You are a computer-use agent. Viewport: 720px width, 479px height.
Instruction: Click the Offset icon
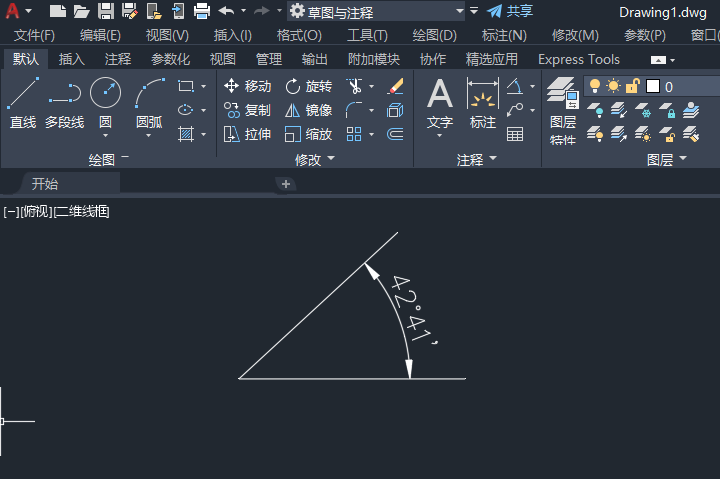(x=395, y=134)
